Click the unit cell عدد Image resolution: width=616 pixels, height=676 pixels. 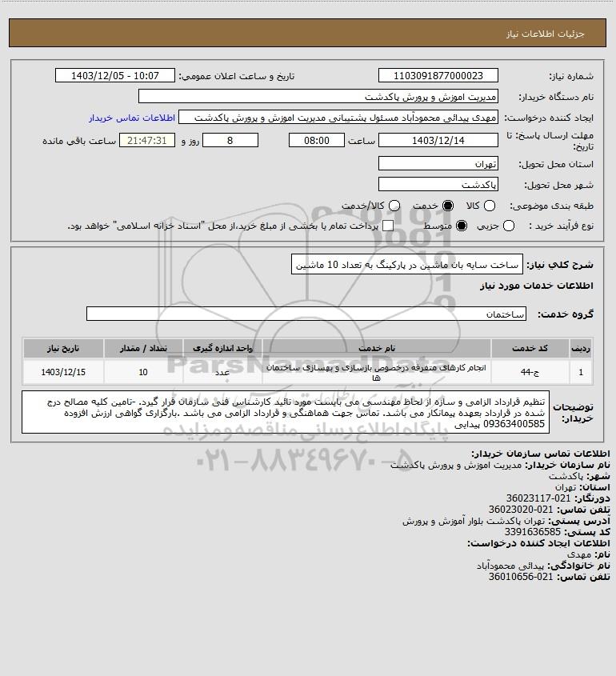[x=222, y=372]
